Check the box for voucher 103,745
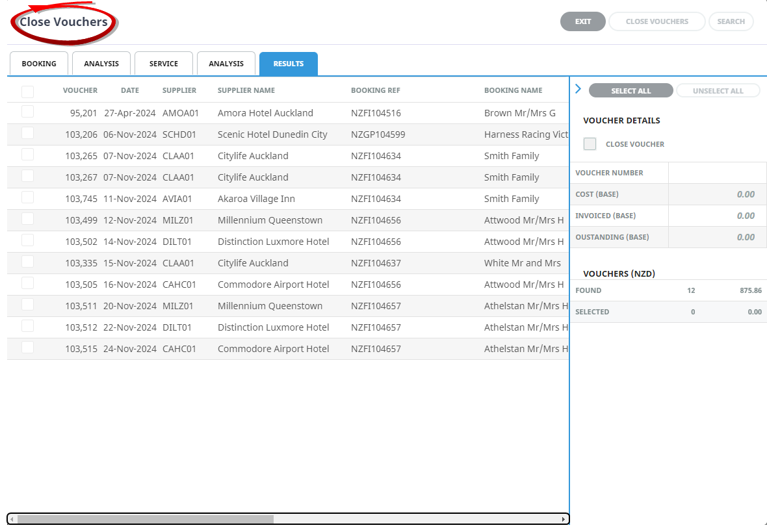Image resolution: width=767 pixels, height=532 pixels. 27,197
